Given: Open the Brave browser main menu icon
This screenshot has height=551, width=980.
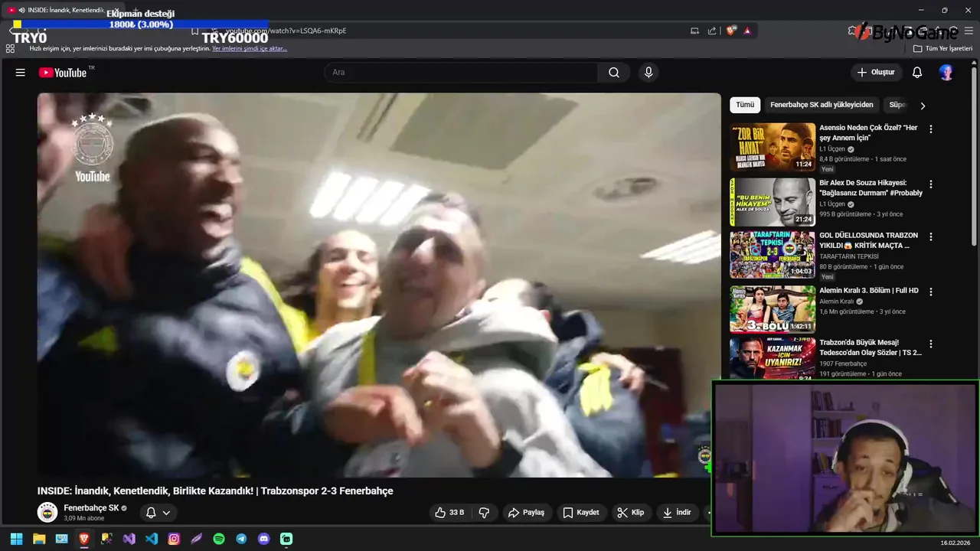Looking at the screenshot, I should click(969, 31).
